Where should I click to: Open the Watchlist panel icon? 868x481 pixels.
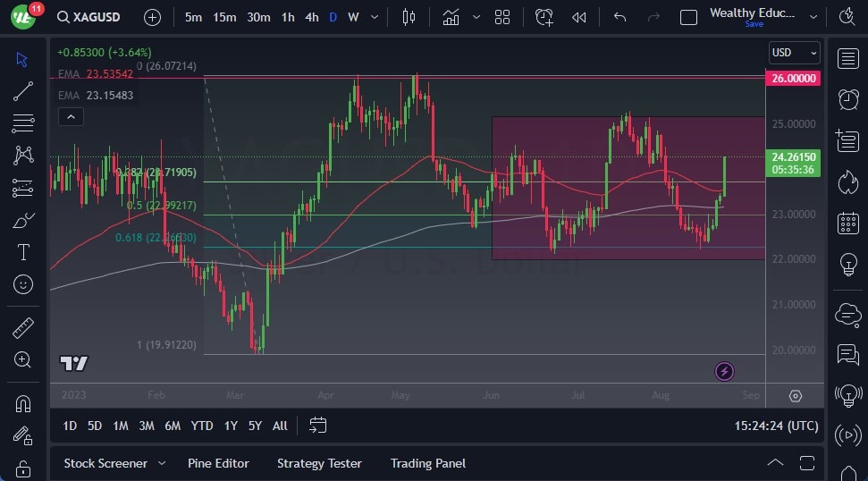[847, 59]
